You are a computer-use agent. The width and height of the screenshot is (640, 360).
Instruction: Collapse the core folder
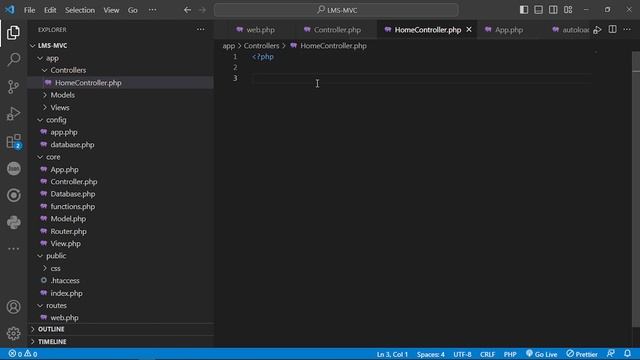coord(121,157)
